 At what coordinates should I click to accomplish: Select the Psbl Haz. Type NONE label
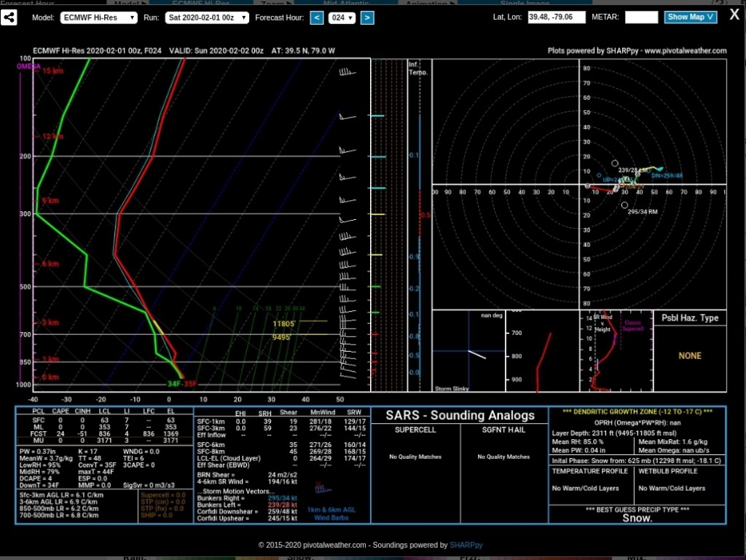(x=689, y=355)
